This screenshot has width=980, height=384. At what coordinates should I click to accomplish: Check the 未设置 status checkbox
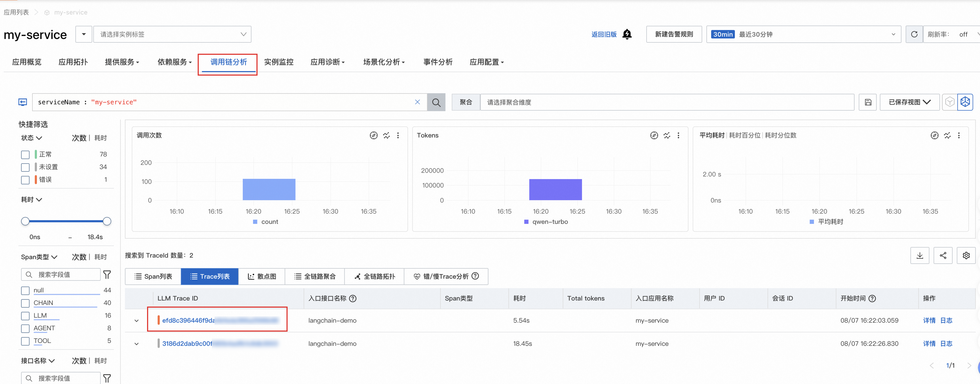tap(25, 167)
